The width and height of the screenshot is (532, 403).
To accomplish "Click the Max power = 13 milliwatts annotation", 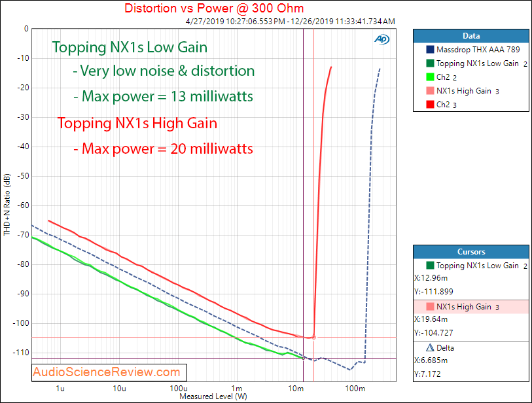I will pyautogui.click(x=163, y=96).
